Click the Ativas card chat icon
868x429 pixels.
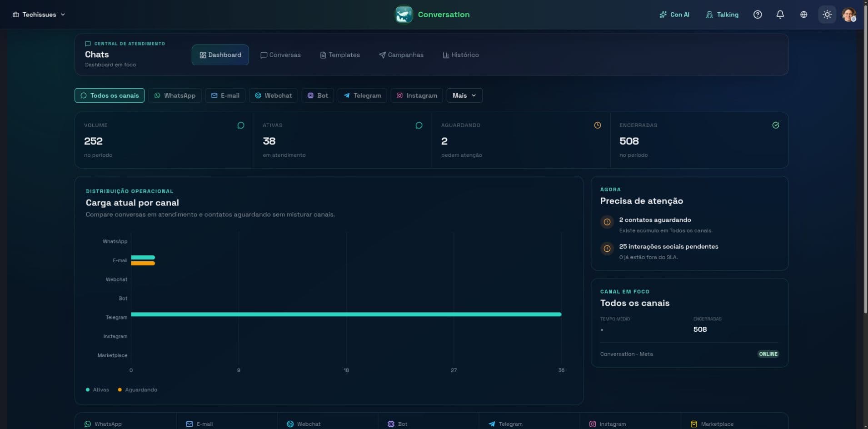pos(419,125)
